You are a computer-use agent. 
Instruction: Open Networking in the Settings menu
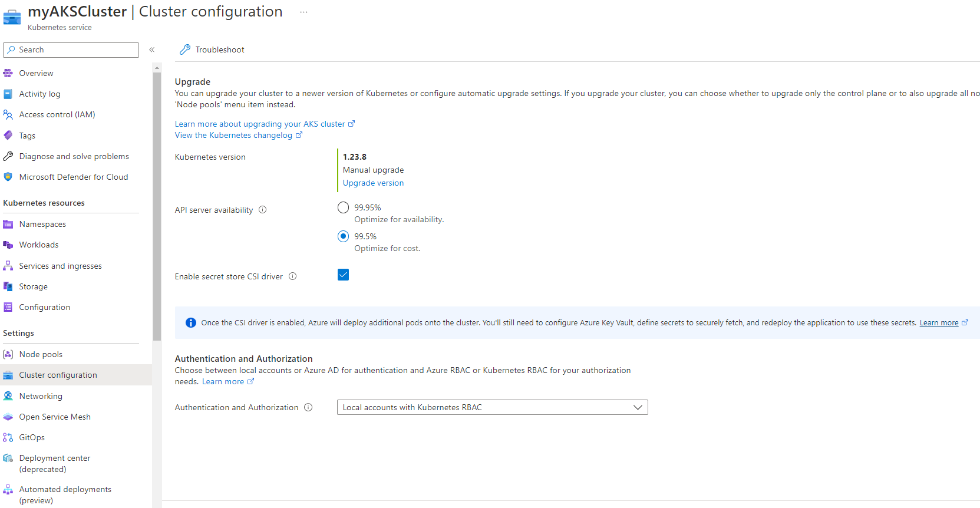click(x=41, y=396)
